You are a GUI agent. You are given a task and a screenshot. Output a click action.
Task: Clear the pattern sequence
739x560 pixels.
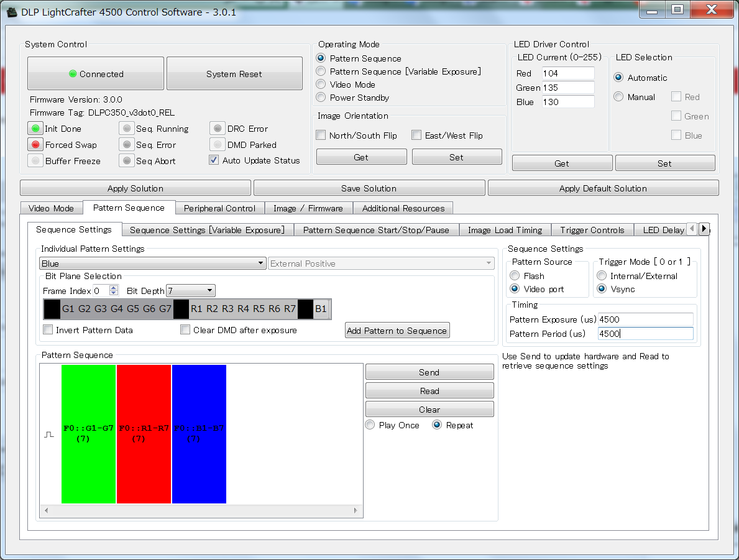pyautogui.click(x=429, y=410)
